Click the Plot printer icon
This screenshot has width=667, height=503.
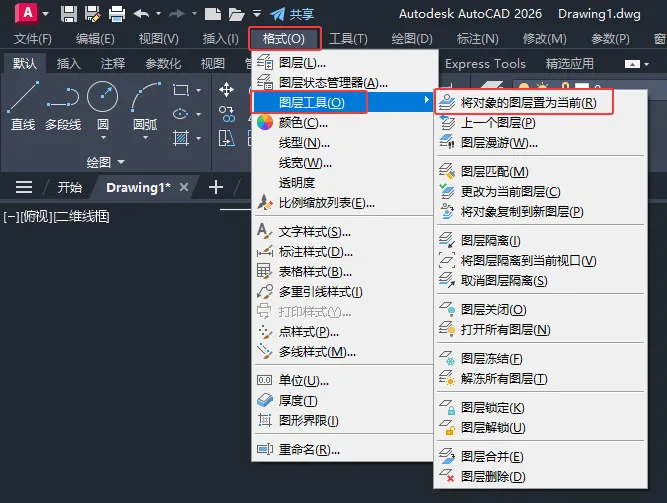tap(117, 14)
